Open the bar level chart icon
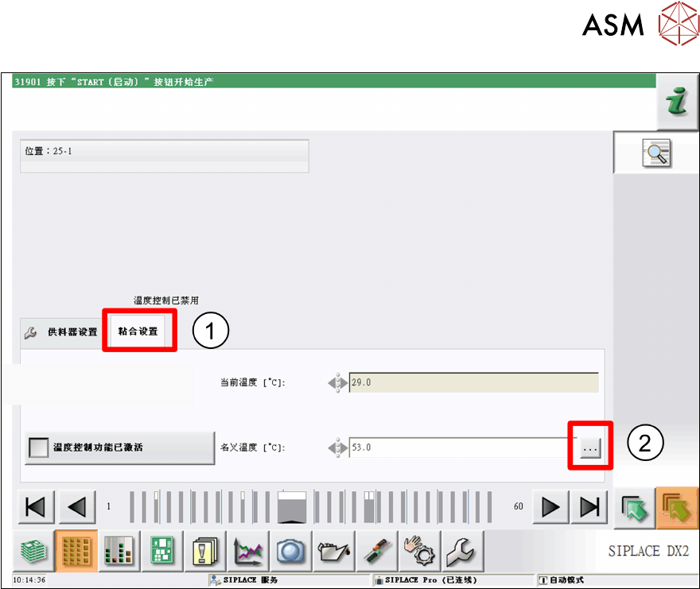The width and height of the screenshot is (700, 589). pos(119,551)
